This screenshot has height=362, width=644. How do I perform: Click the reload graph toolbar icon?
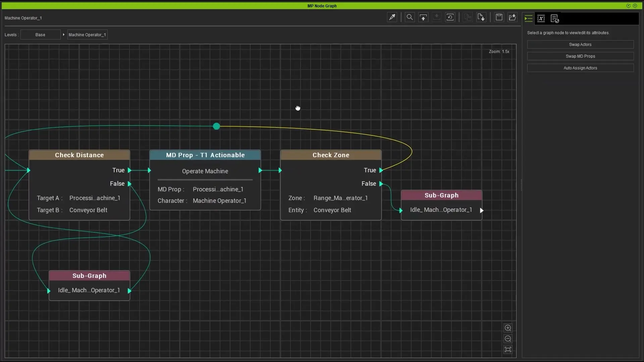(x=450, y=17)
